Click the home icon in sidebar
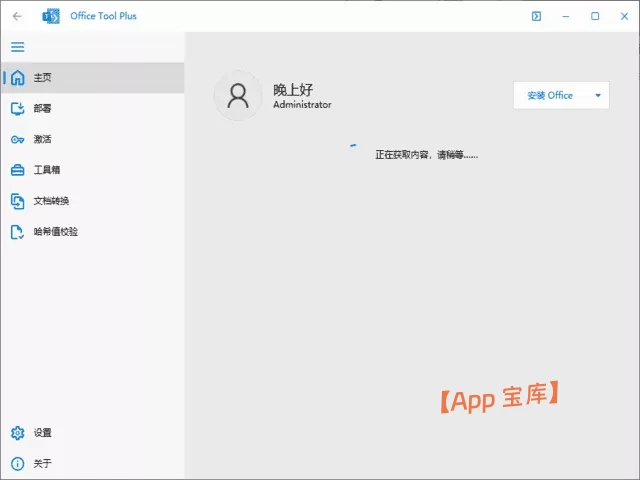This screenshot has height=480, width=640. [x=18, y=78]
